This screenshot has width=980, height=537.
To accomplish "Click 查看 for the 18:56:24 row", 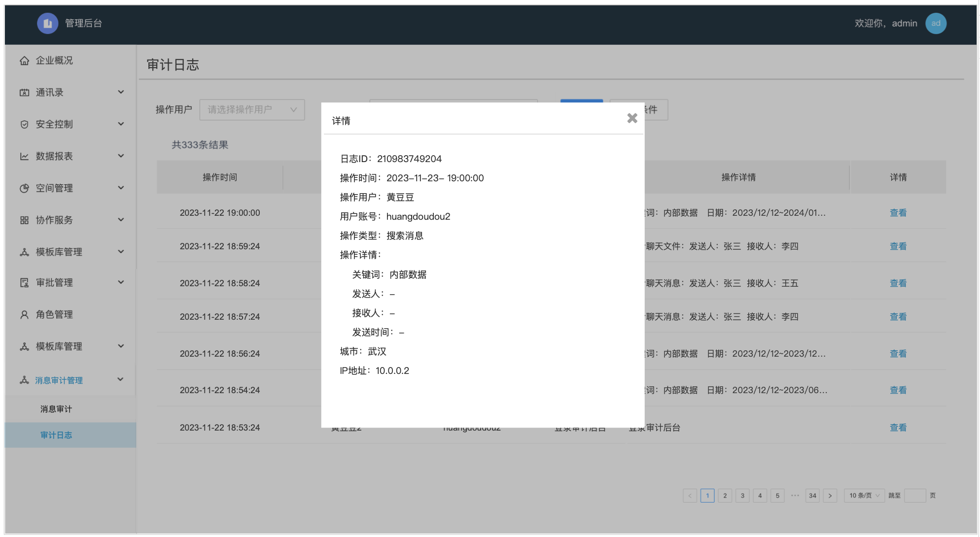I will (x=898, y=354).
